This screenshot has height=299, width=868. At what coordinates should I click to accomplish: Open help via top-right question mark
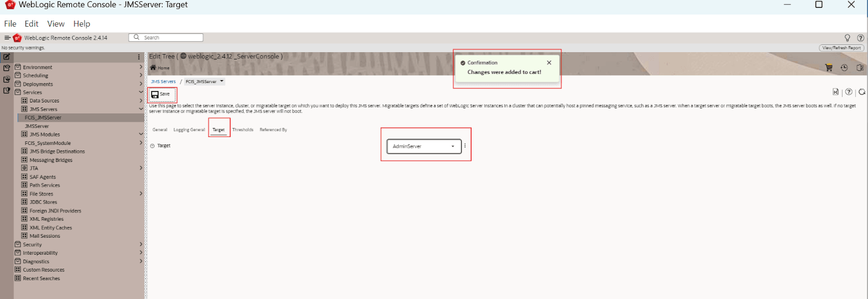coord(860,38)
